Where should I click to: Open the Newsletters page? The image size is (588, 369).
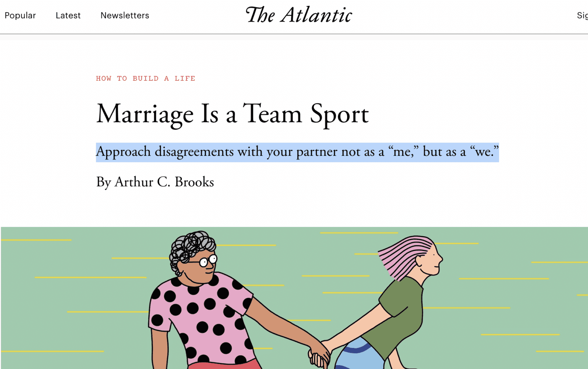point(125,15)
